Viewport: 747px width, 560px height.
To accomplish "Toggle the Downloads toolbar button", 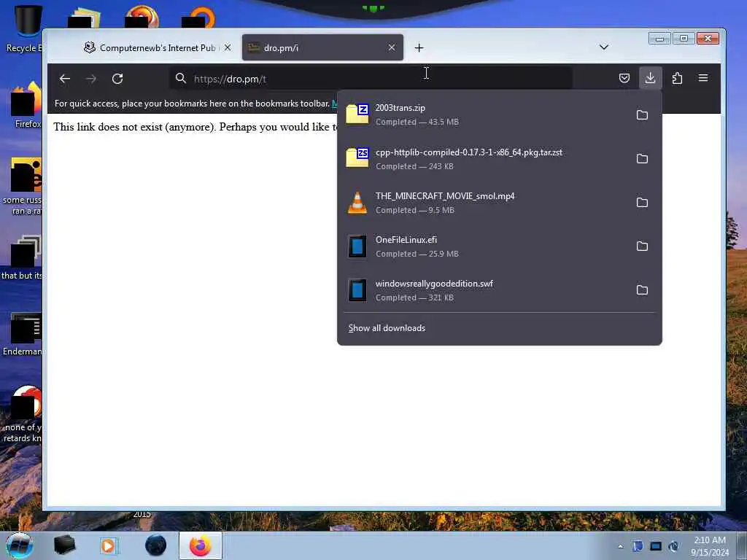I will coord(650,78).
